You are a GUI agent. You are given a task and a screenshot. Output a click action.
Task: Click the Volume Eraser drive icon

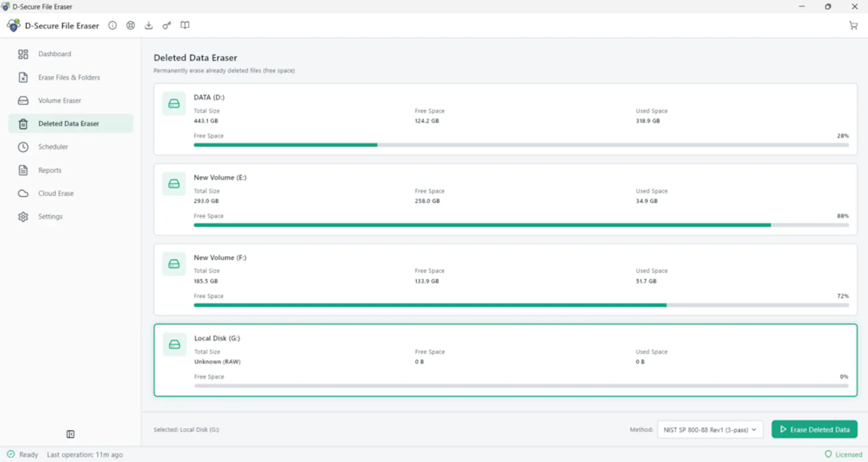click(x=23, y=101)
